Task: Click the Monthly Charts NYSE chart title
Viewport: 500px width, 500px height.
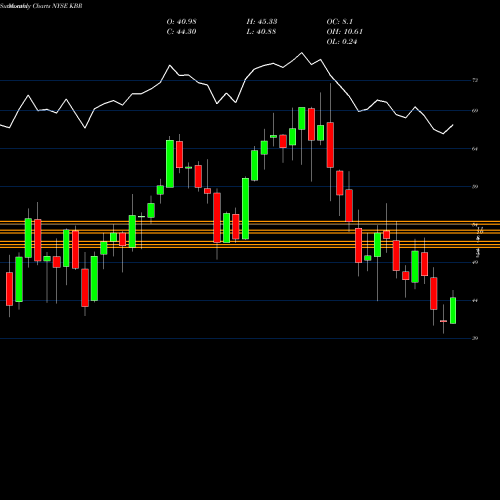Action: 41,6
